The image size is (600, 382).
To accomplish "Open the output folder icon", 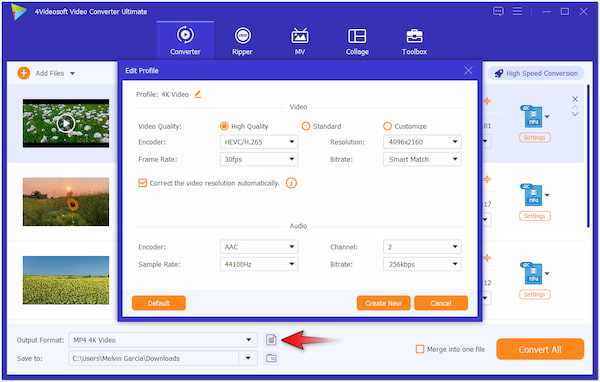I will click(271, 358).
